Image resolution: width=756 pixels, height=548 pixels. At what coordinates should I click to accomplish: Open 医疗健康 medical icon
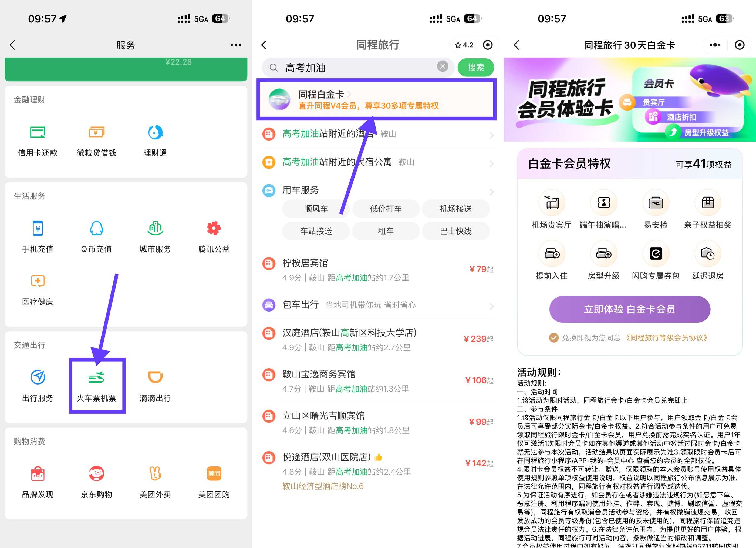click(38, 281)
